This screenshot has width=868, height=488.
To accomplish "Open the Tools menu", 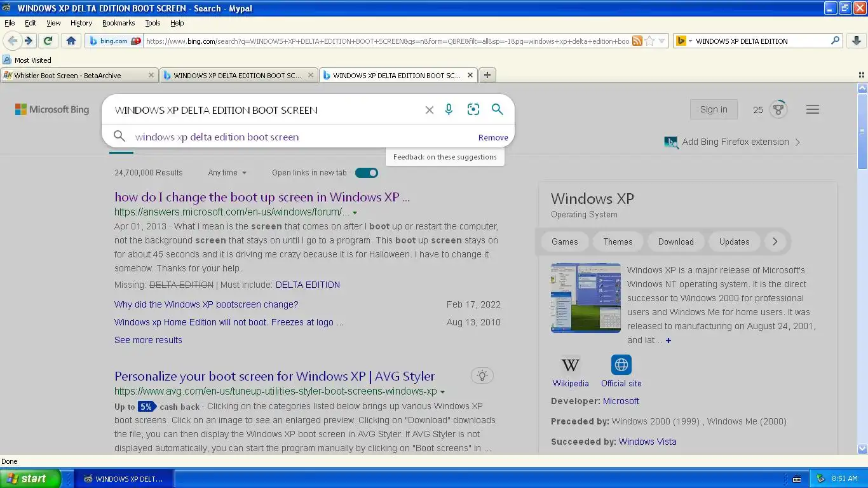I will [153, 23].
